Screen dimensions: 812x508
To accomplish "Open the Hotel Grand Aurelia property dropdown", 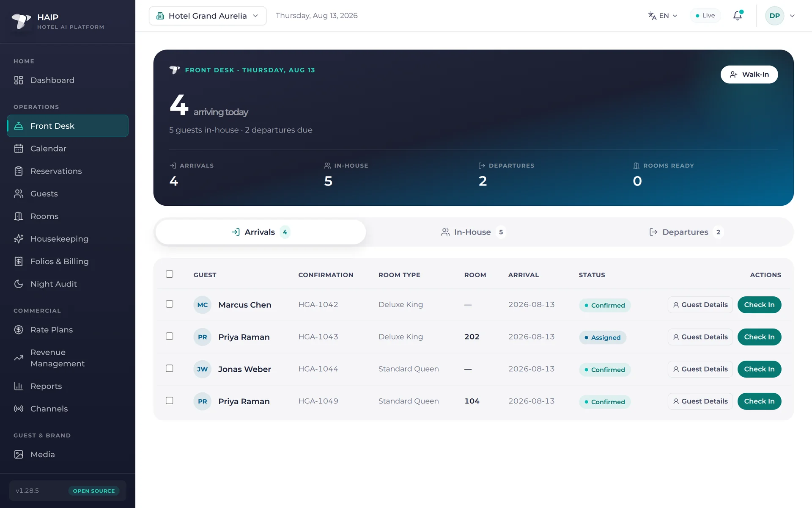I will (208, 16).
